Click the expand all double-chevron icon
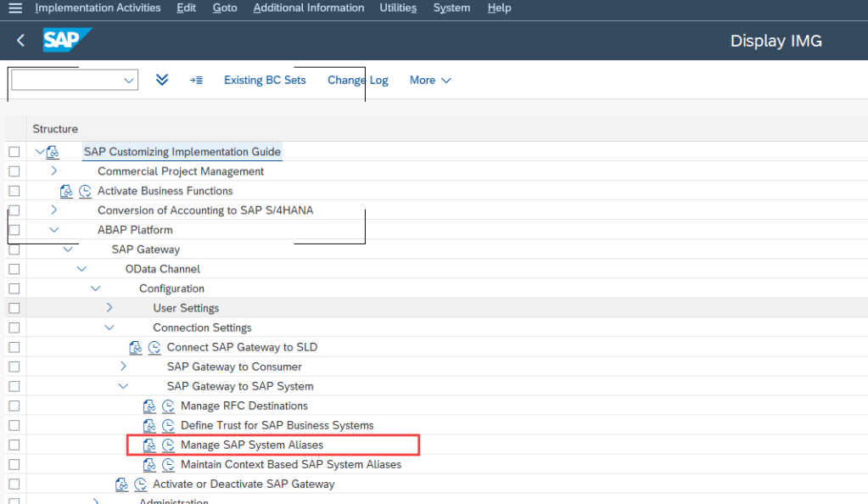The height and width of the screenshot is (504, 868). pyautogui.click(x=162, y=80)
